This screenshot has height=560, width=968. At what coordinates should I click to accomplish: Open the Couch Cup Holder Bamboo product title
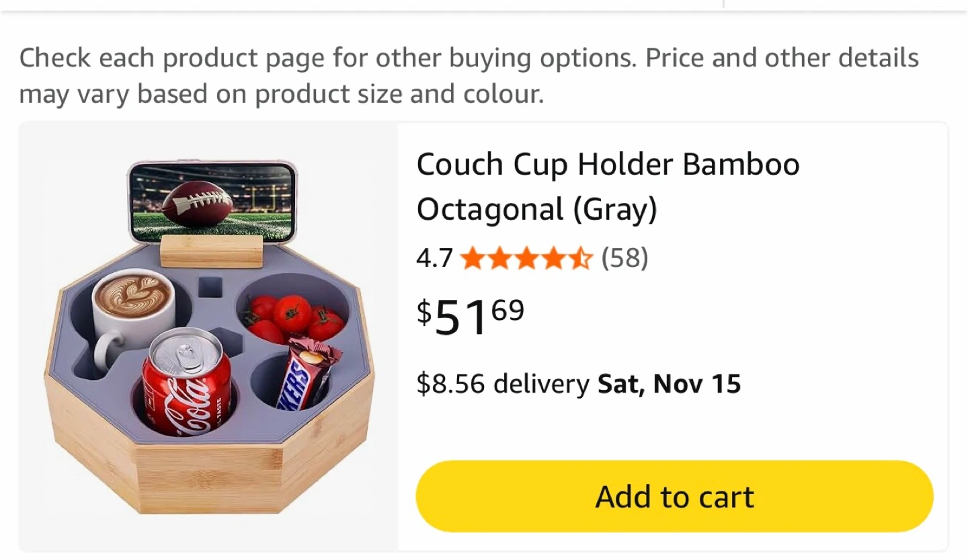point(608,186)
